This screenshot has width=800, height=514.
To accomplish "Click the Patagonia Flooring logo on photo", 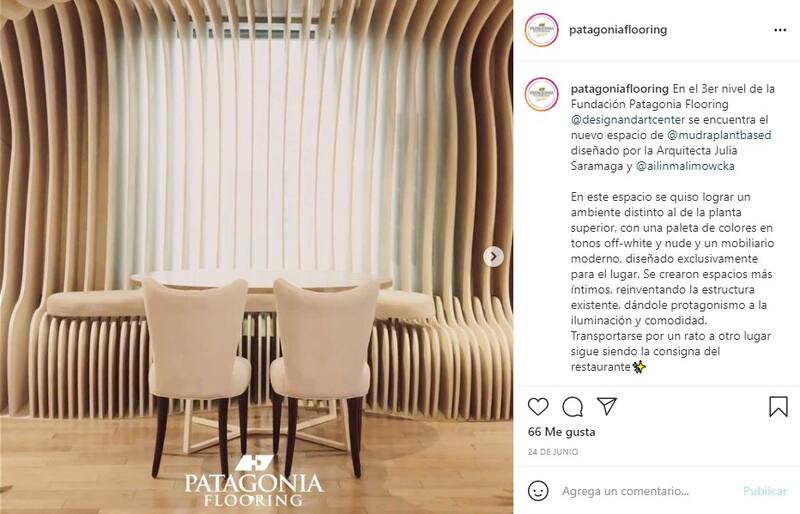I will click(253, 480).
